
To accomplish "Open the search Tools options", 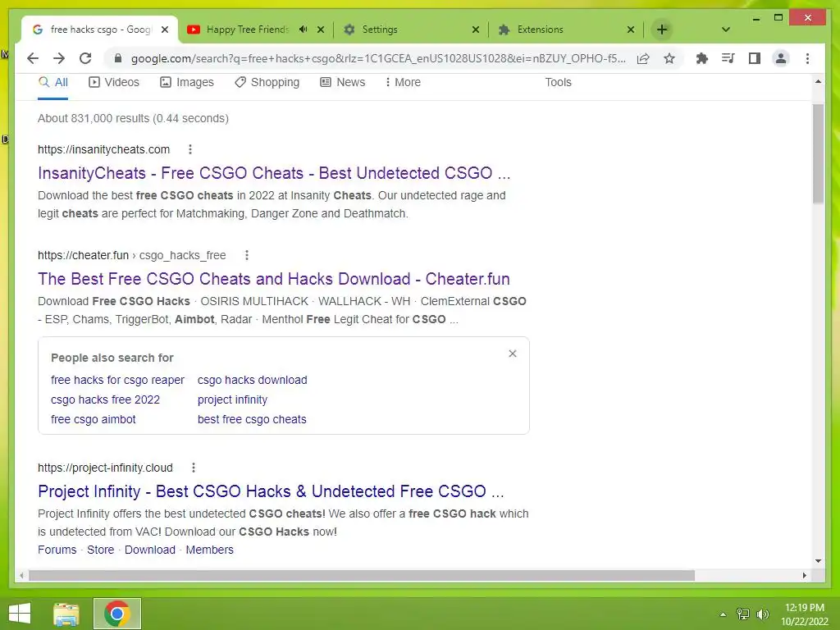I will point(558,83).
